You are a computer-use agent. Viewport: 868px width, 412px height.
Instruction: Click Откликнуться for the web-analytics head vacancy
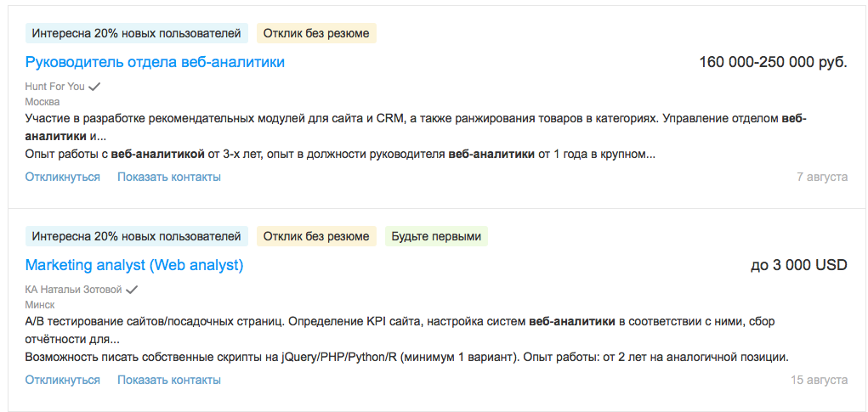[x=63, y=177]
